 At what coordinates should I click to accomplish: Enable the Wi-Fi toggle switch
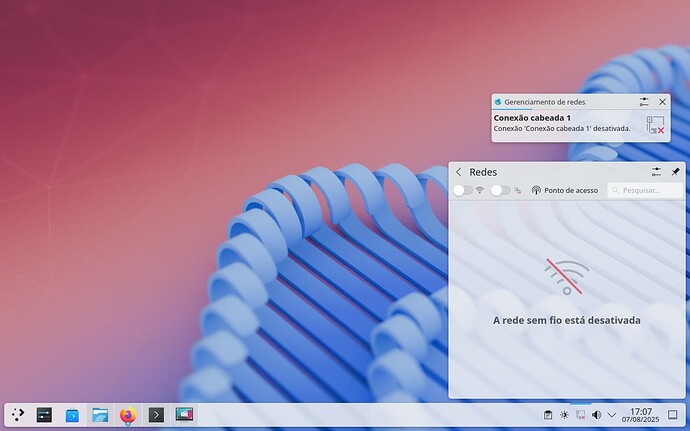pos(462,190)
